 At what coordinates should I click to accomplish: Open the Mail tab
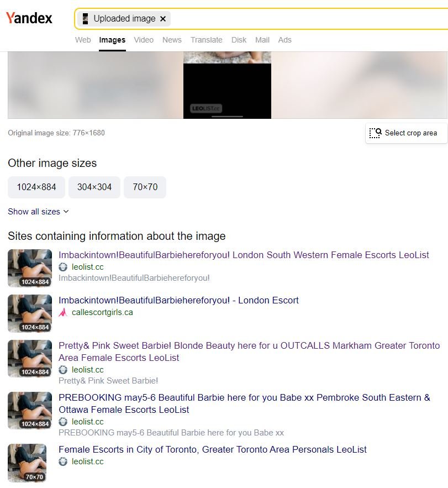coord(262,40)
